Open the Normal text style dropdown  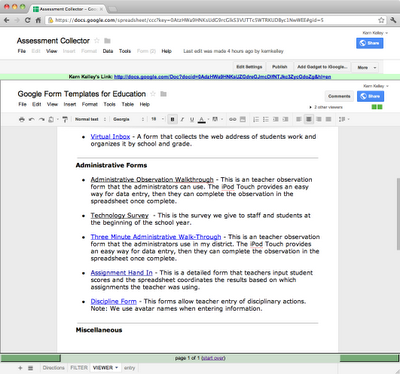pyautogui.click(x=90, y=119)
